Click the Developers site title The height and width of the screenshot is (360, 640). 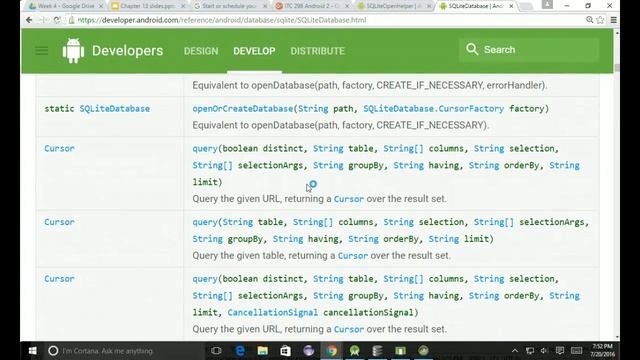coord(127,51)
